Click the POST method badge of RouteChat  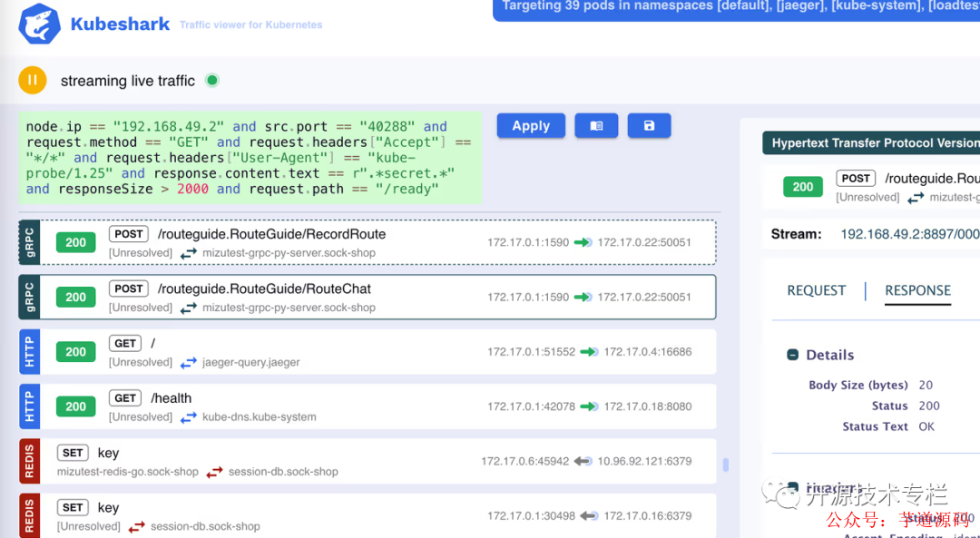129,289
